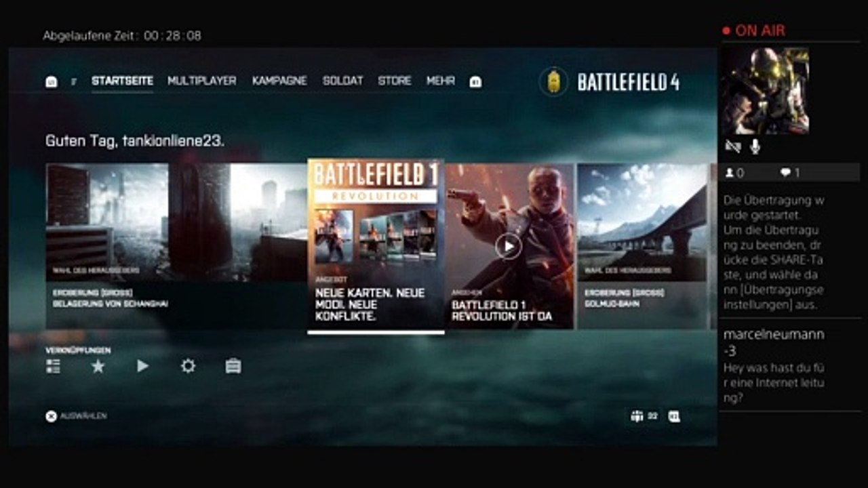Click 'NEUE KARTEN. NEUE MODI. NEUE KONFLIKTE.' text

point(370,304)
